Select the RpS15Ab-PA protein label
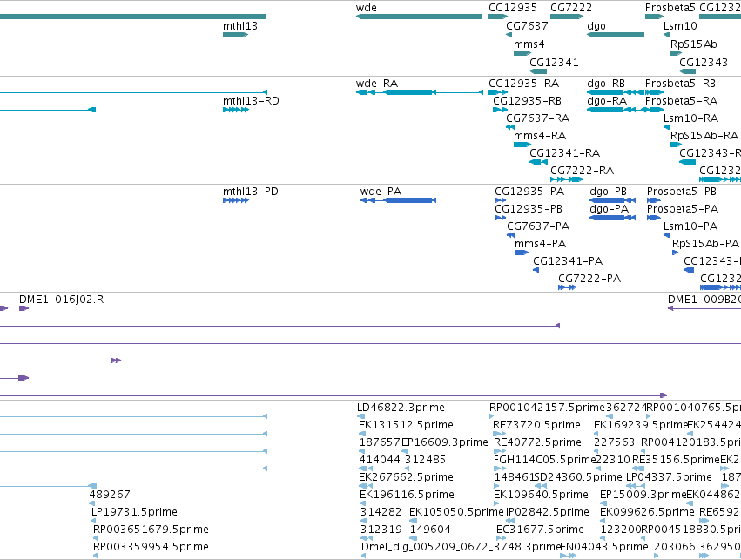The image size is (741, 560). (705, 244)
